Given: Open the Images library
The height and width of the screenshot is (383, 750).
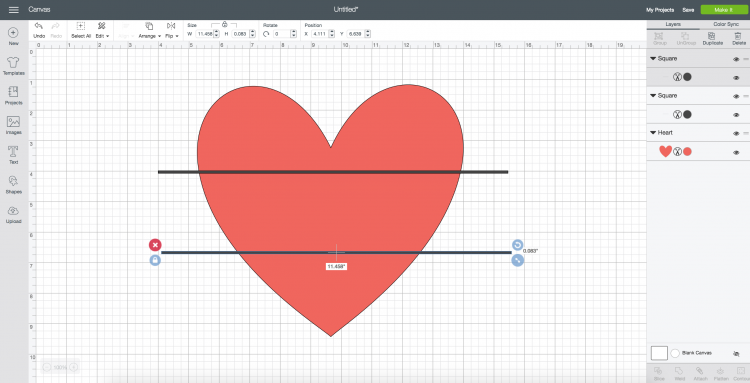Looking at the screenshot, I should (13, 125).
